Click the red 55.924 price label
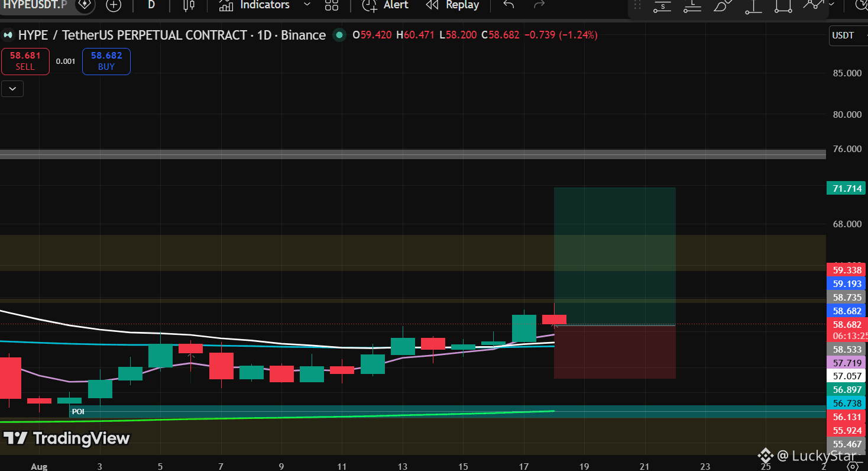Screen dimensions: 868x471 tap(846, 430)
